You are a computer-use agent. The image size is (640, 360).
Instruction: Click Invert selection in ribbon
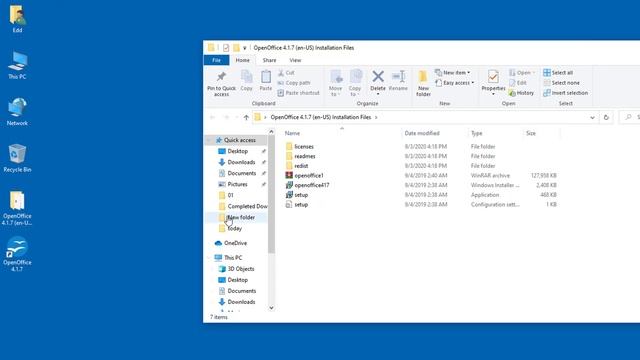[565, 93]
